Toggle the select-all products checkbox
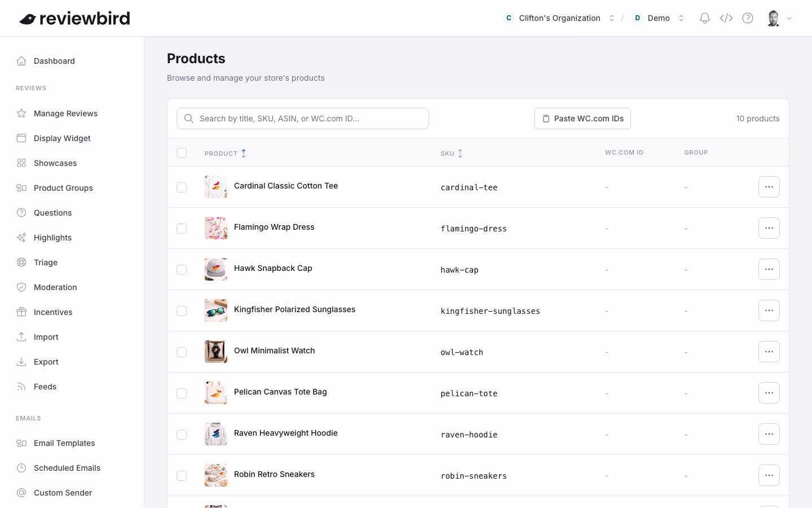This screenshot has height=508, width=812. pos(182,153)
